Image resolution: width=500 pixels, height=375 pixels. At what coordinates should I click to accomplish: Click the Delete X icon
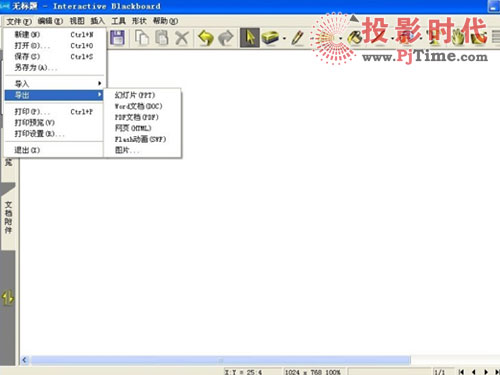[182, 38]
